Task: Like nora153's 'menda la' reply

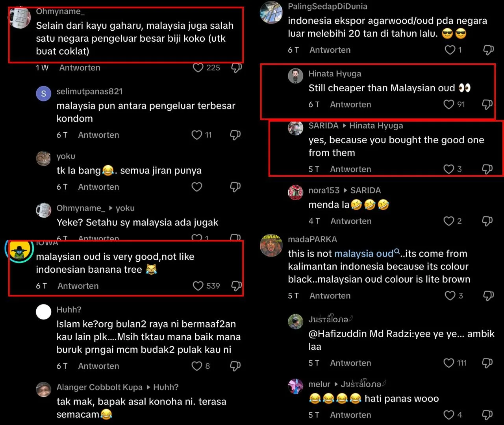Action: point(449,221)
